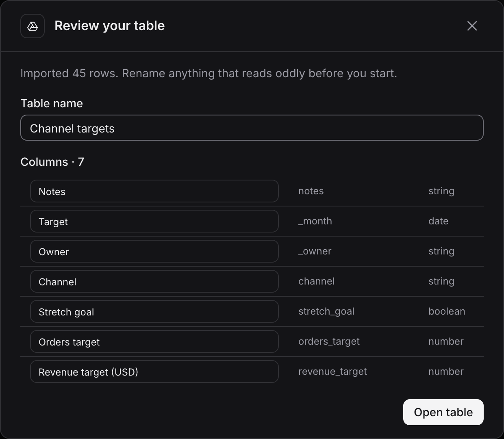Click 'string' type in Channel row

(x=441, y=281)
